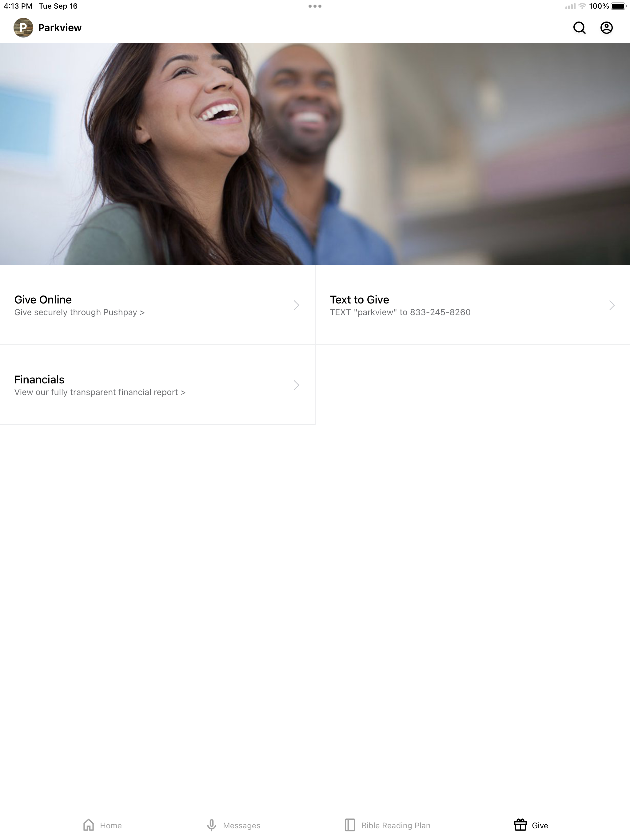630x840 pixels.
Task: Tap "Give securely through Pushpay >" text
Action: coord(79,312)
